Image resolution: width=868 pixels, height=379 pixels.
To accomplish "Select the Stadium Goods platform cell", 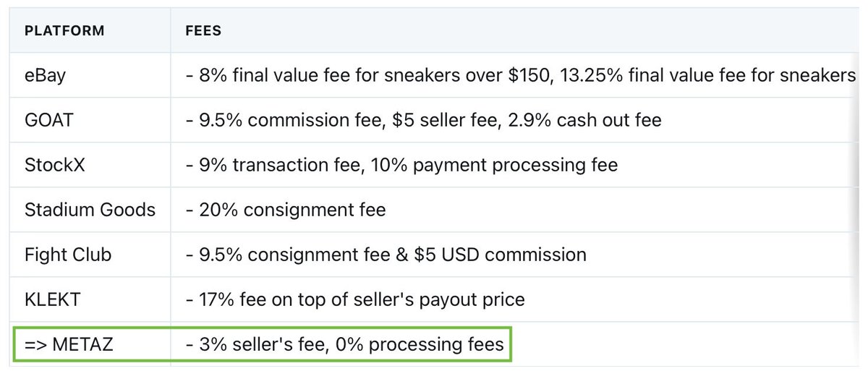I will click(x=90, y=210).
